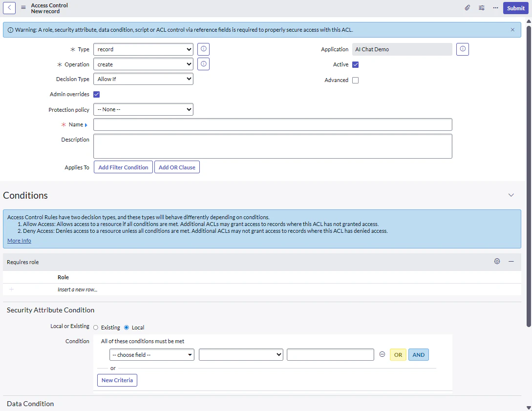Click the Name field blue arrow

(x=86, y=125)
